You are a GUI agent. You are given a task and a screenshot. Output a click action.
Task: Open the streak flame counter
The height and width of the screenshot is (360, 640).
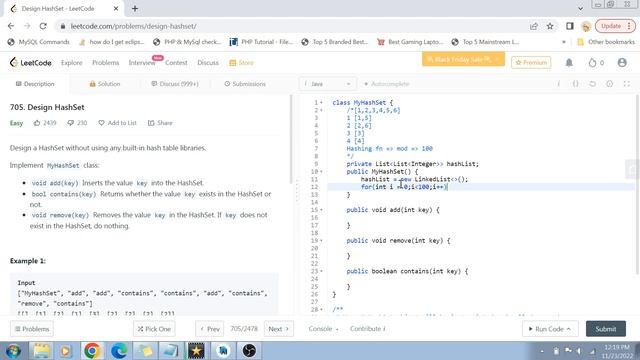(x=596, y=62)
